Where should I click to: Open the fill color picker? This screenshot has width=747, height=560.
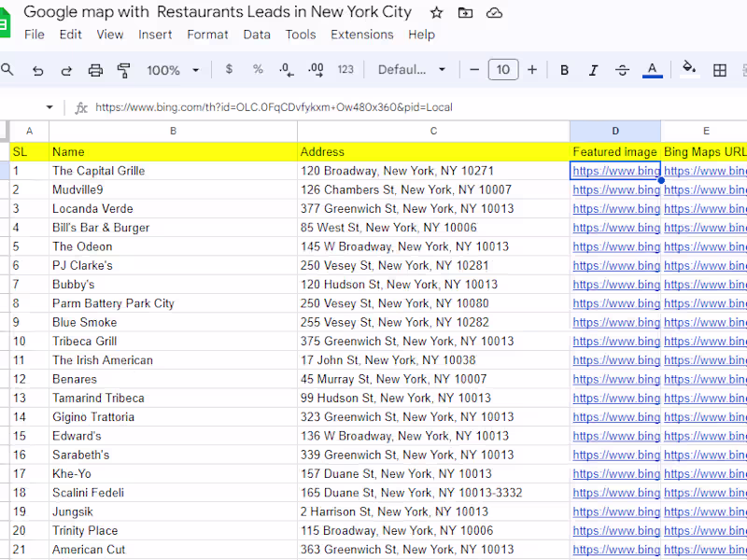[x=689, y=69]
